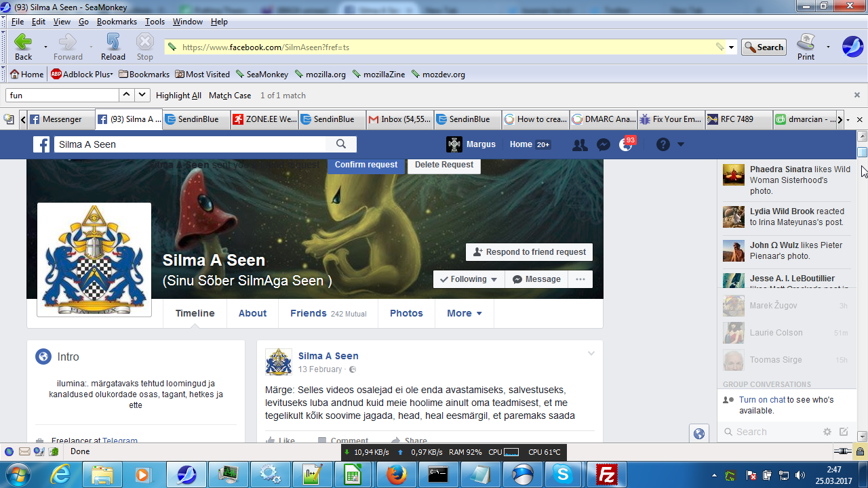Viewport: 868px width, 488px height.
Task: Open the Facebook quick help question icon
Action: [663, 144]
